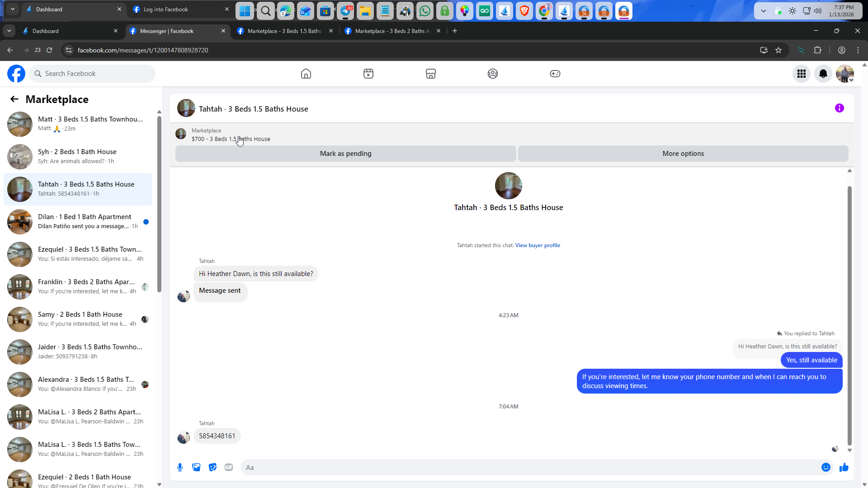868x488 pixels.
Task: Click Mark as pending button
Action: click(x=345, y=154)
